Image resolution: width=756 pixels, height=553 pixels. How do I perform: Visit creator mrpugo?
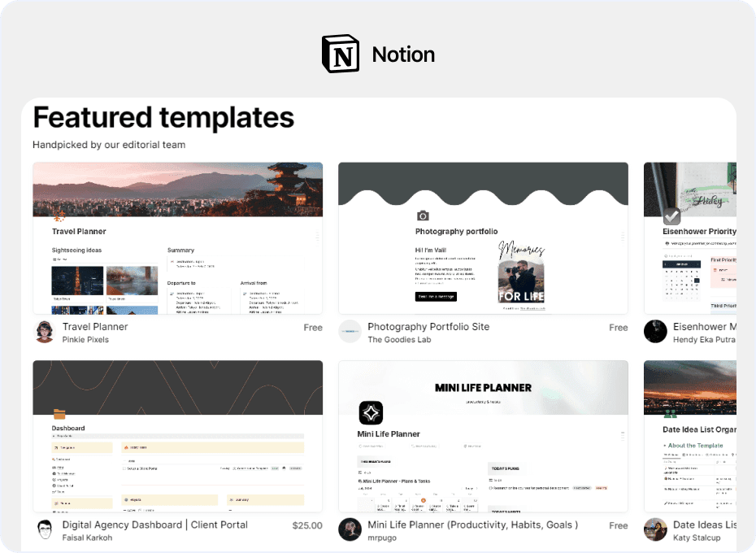click(382, 538)
